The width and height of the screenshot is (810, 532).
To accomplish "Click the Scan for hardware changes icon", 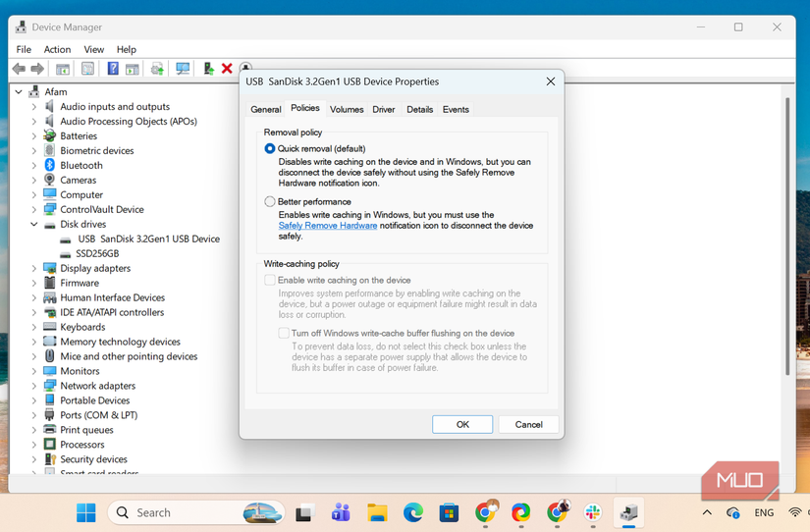I will [x=183, y=69].
